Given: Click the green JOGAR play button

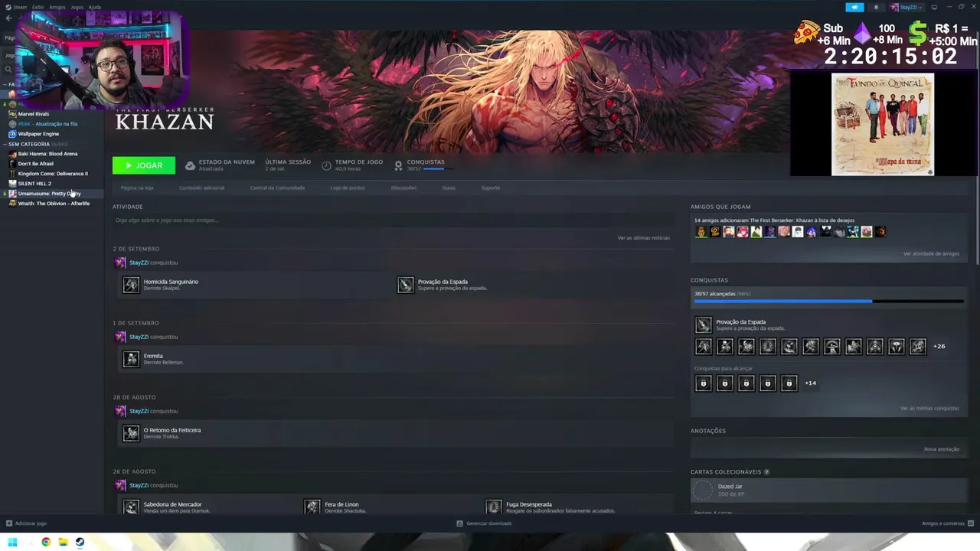Looking at the screenshot, I should [x=143, y=165].
